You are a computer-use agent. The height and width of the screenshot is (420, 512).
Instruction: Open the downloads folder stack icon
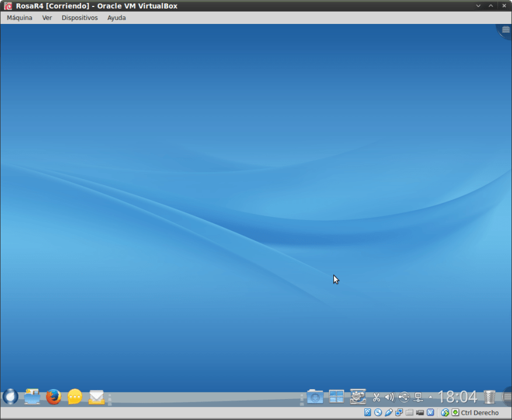click(x=315, y=397)
